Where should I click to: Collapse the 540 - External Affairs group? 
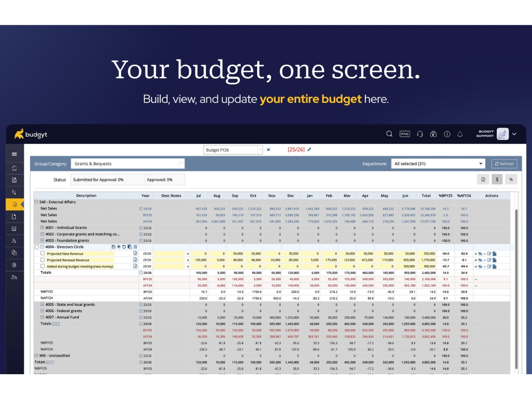[36, 202]
